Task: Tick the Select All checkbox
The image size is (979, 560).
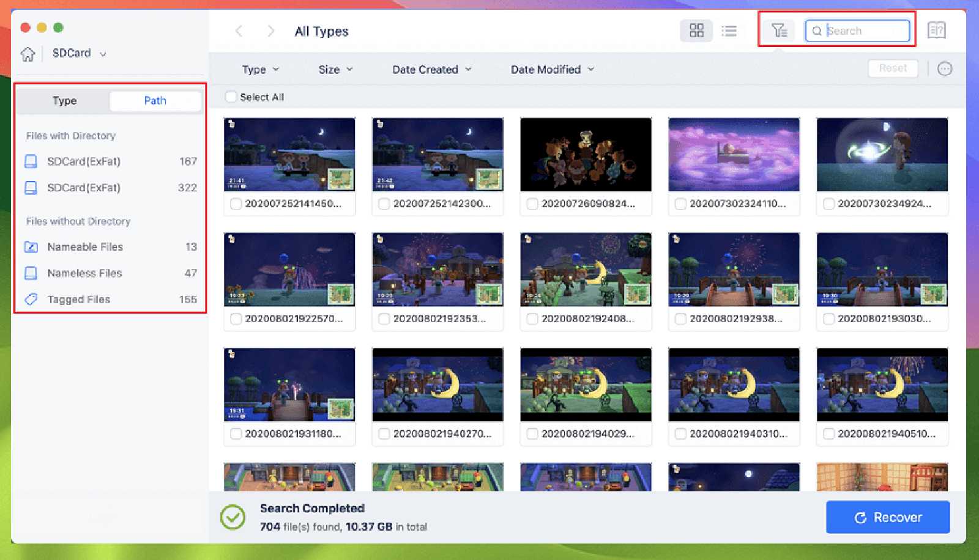Action: [x=231, y=97]
